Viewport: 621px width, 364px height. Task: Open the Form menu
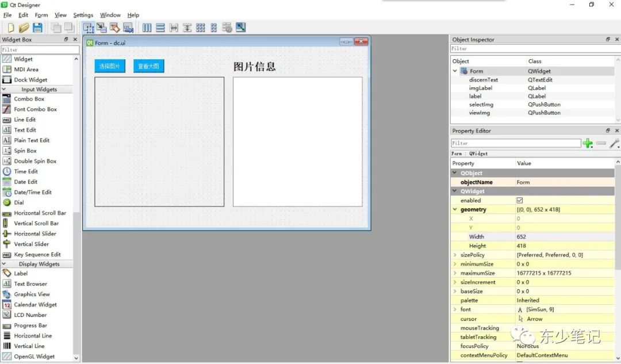coord(41,15)
